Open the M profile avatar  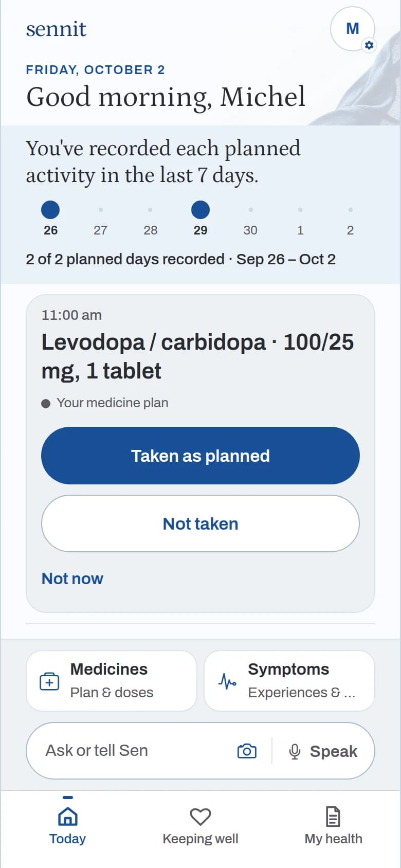point(353,29)
